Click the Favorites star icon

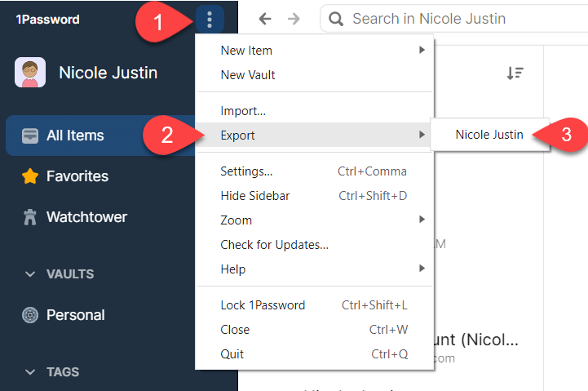30,176
